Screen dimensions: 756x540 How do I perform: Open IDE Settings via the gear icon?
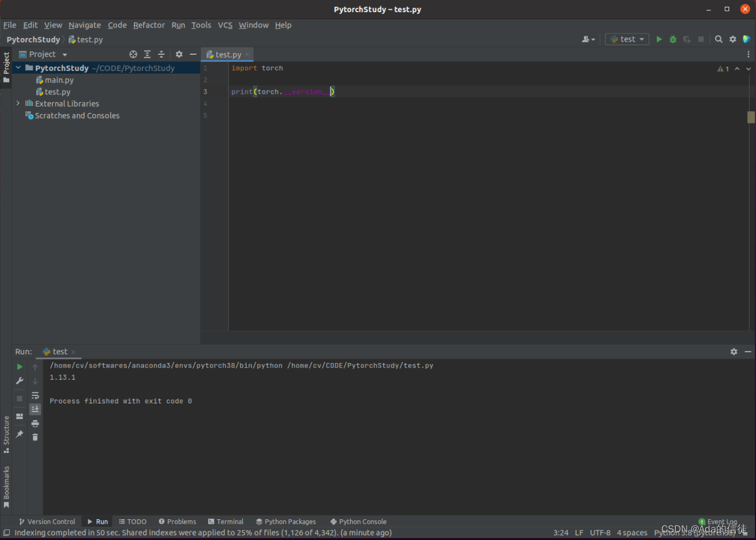coord(732,39)
